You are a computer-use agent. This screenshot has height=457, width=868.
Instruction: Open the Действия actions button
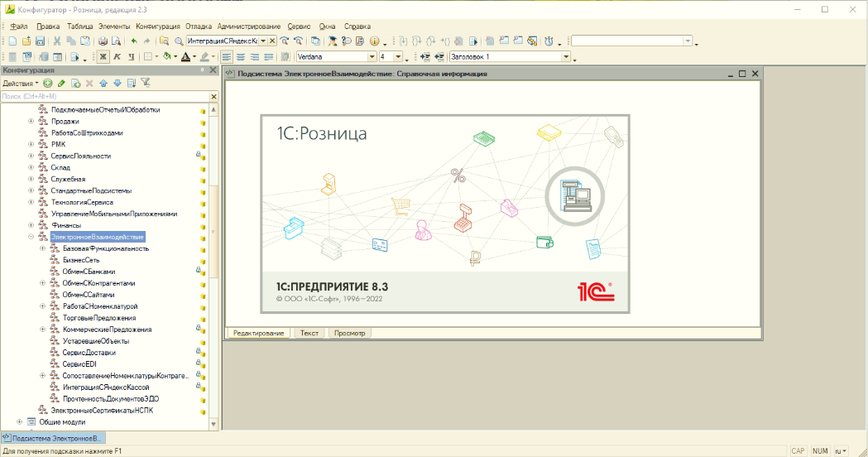coord(20,83)
